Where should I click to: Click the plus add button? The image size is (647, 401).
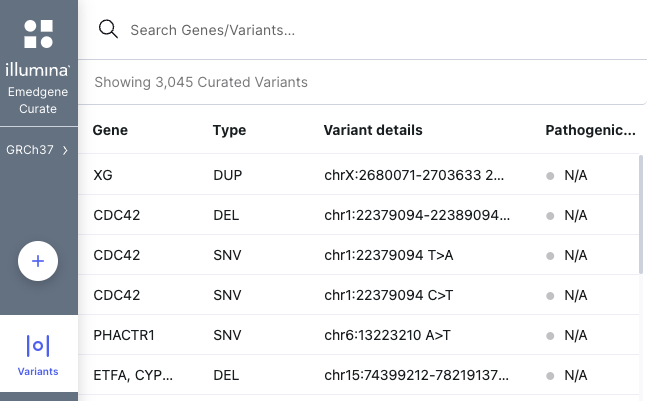[38, 261]
